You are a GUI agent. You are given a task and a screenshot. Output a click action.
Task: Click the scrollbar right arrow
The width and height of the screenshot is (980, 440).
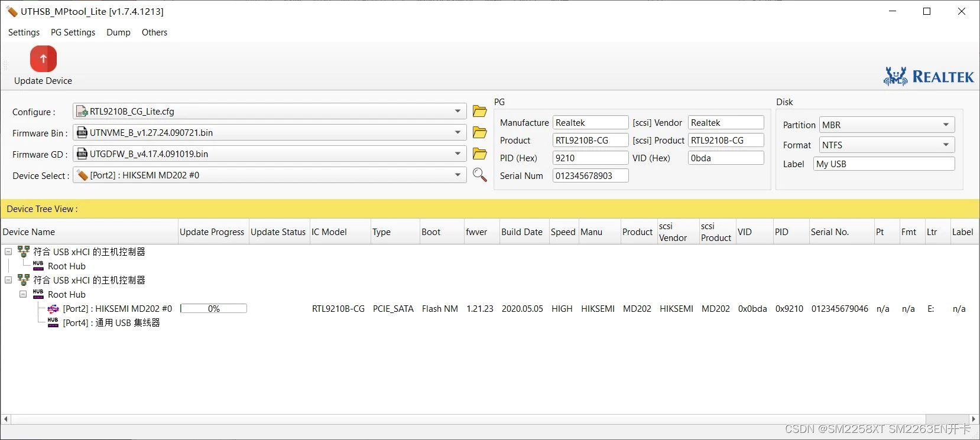click(x=973, y=419)
